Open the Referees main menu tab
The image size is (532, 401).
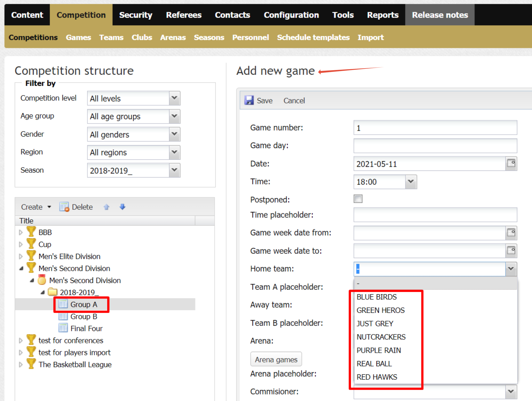click(x=184, y=15)
